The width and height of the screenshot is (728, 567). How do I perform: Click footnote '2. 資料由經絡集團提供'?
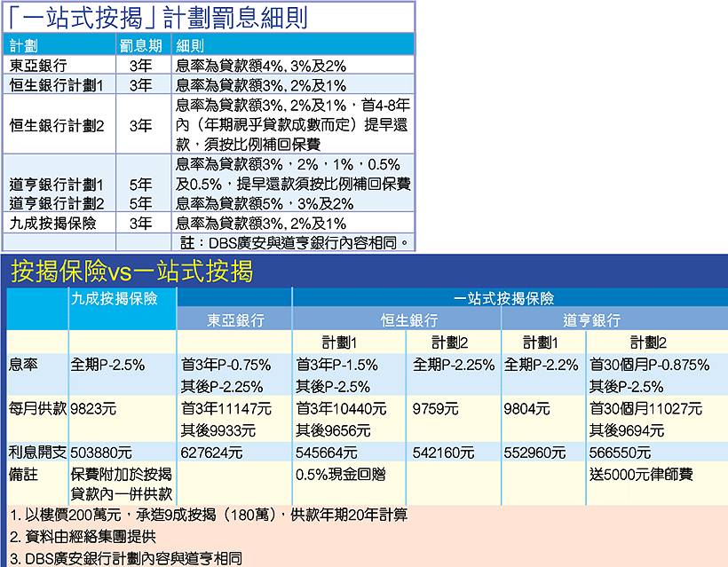pyautogui.click(x=83, y=537)
